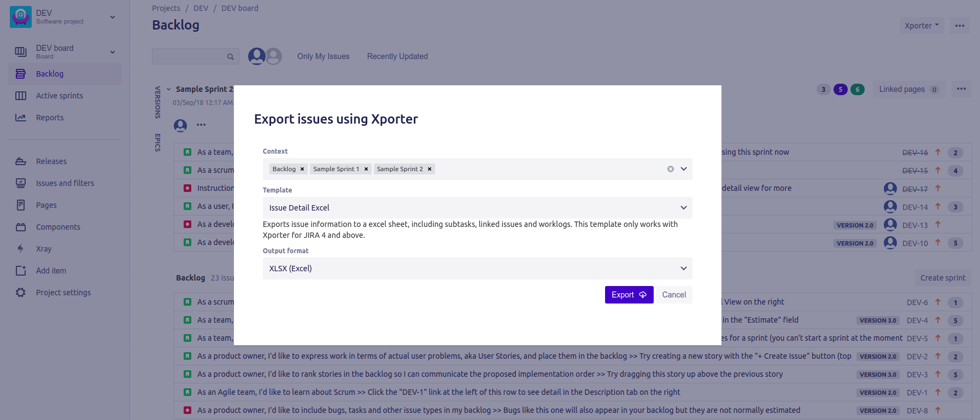Screen dimensions: 980x420
Task: Clear all Context selections
Action: click(671, 169)
